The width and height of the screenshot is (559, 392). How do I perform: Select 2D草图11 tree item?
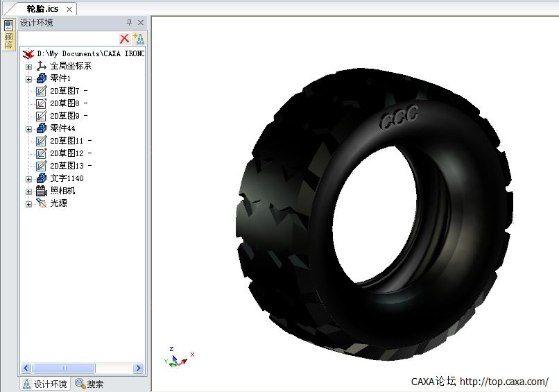tap(71, 141)
